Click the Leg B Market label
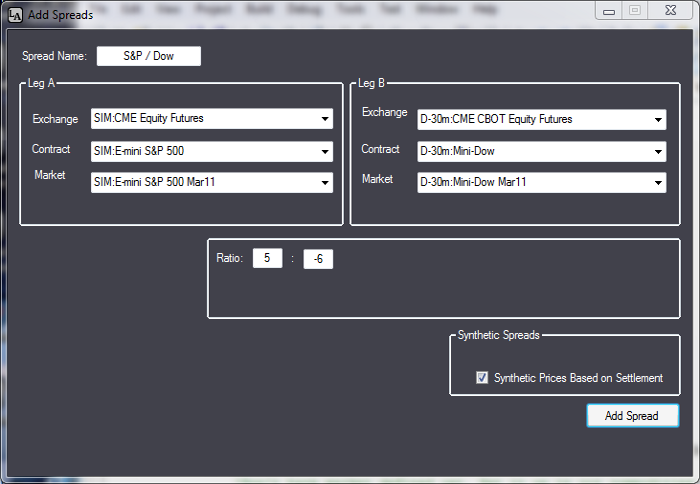 pos(377,179)
